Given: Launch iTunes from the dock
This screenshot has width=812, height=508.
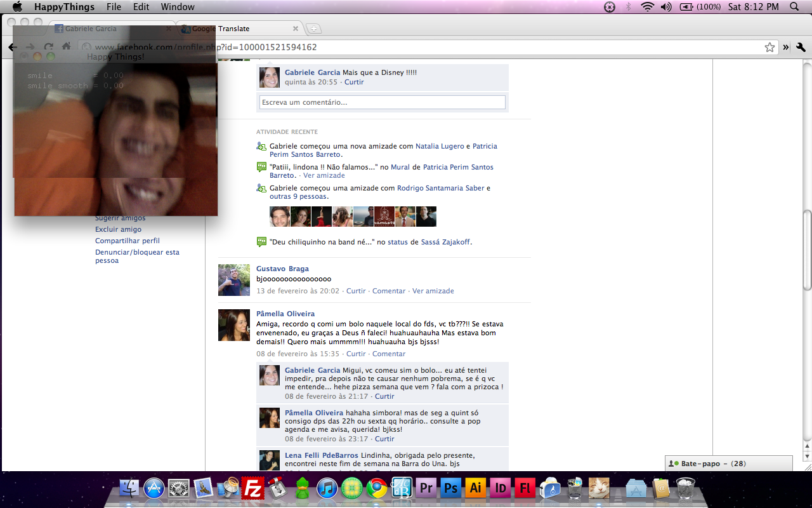Looking at the screenshot, I should pos(327,488).
